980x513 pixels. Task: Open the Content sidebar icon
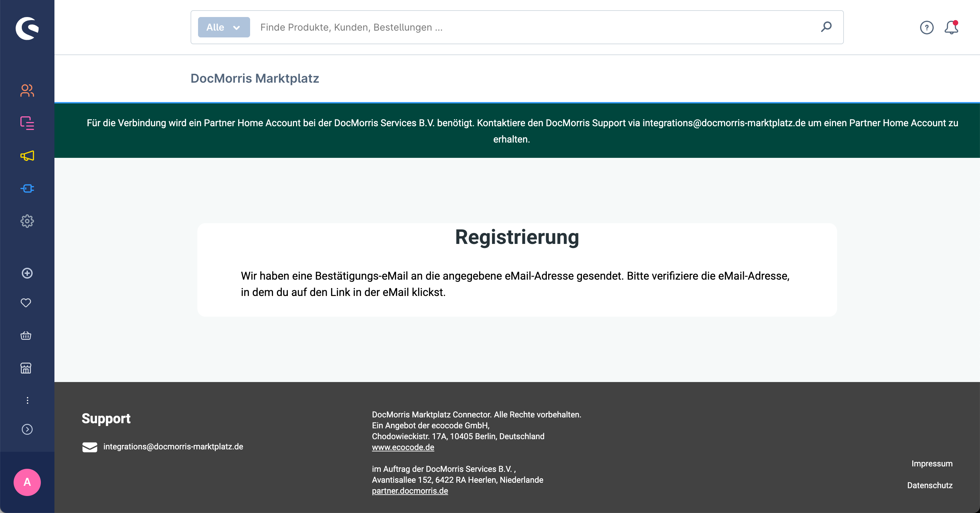click(27, 123)
